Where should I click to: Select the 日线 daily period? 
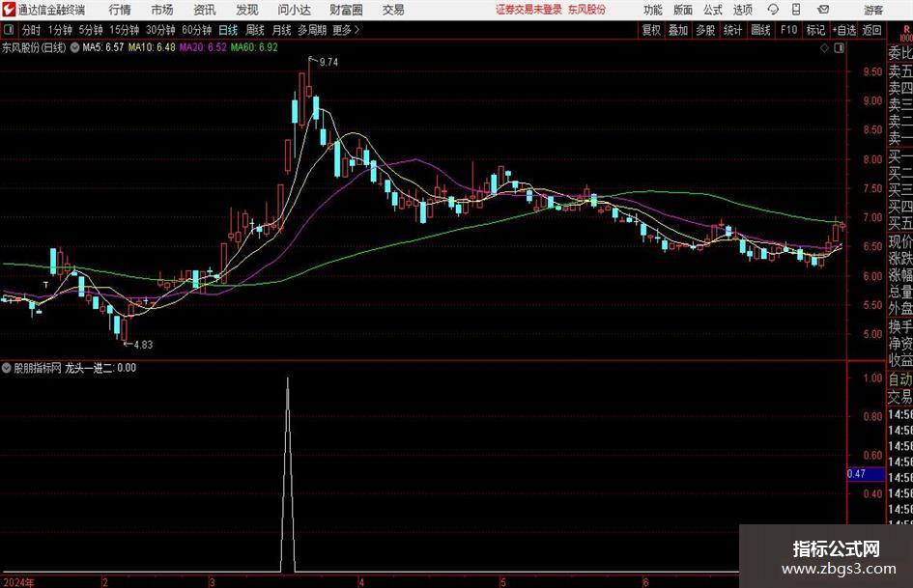pos(228,30)
